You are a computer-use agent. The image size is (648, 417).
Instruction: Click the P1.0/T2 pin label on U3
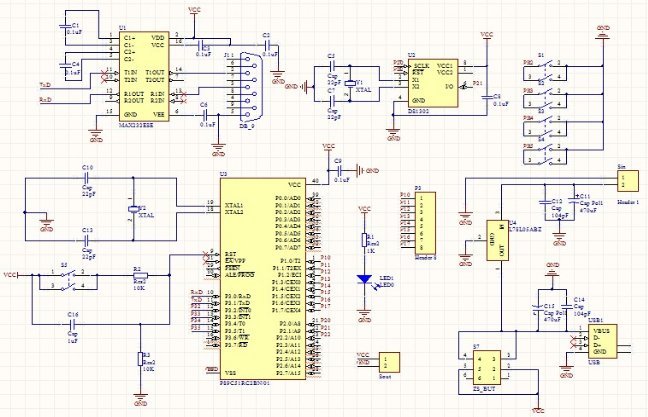click(291, 261)
